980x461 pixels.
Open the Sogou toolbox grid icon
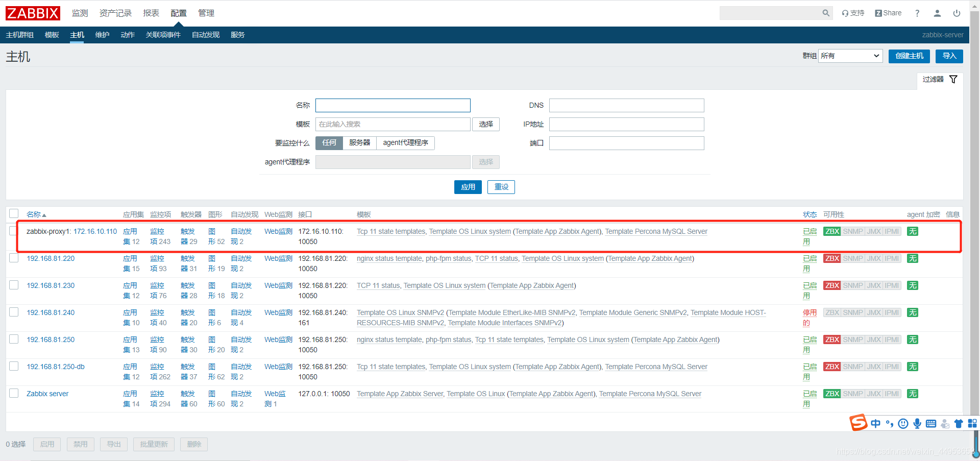pos(972,423)
